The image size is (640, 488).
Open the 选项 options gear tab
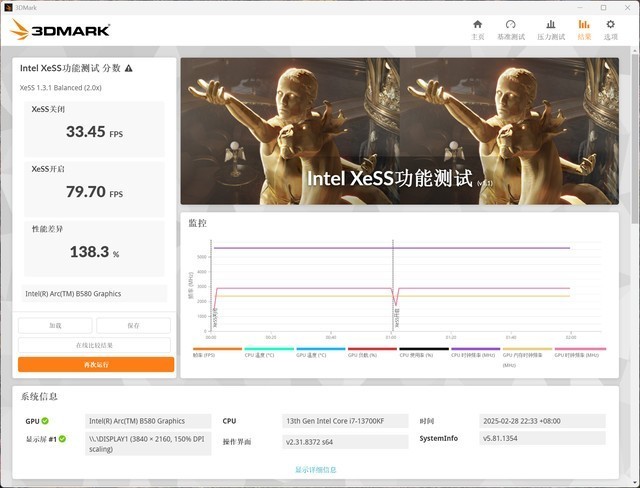611,30
